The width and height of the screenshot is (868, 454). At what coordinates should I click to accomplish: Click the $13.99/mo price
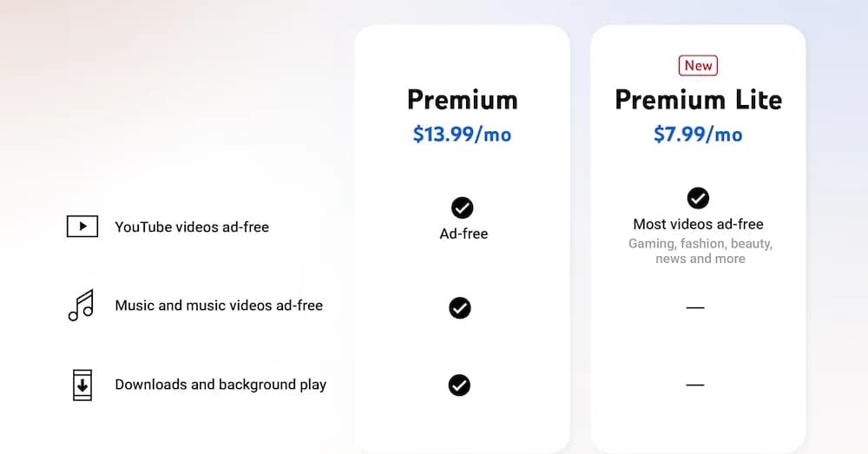point(462,135)
